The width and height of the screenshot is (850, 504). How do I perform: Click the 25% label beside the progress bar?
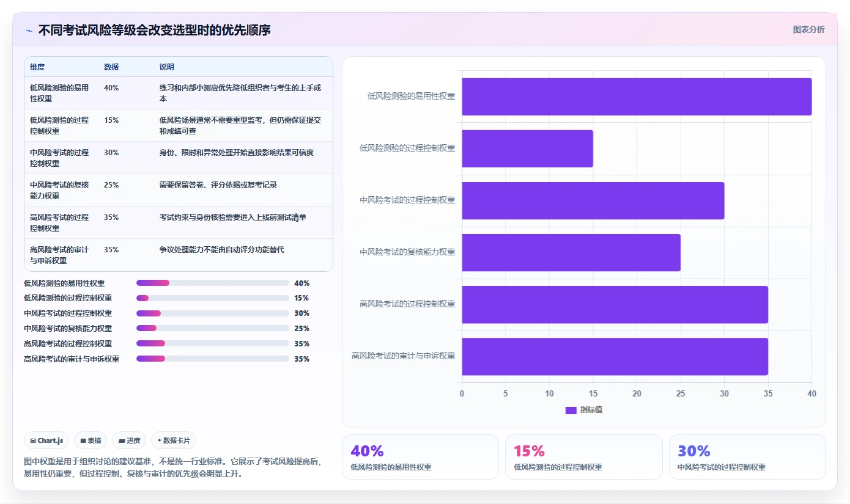coord(301,329)
